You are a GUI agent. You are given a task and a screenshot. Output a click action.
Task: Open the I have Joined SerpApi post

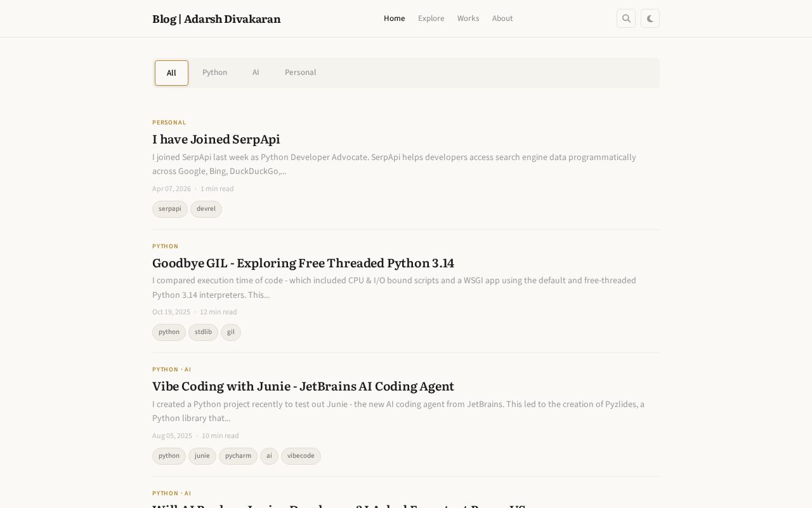click(x=216, y=139)
